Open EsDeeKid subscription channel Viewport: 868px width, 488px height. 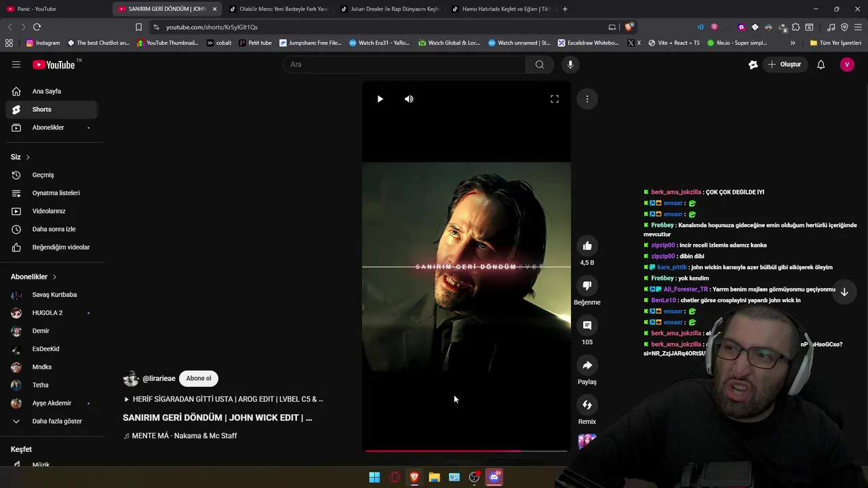pos(52,349)
